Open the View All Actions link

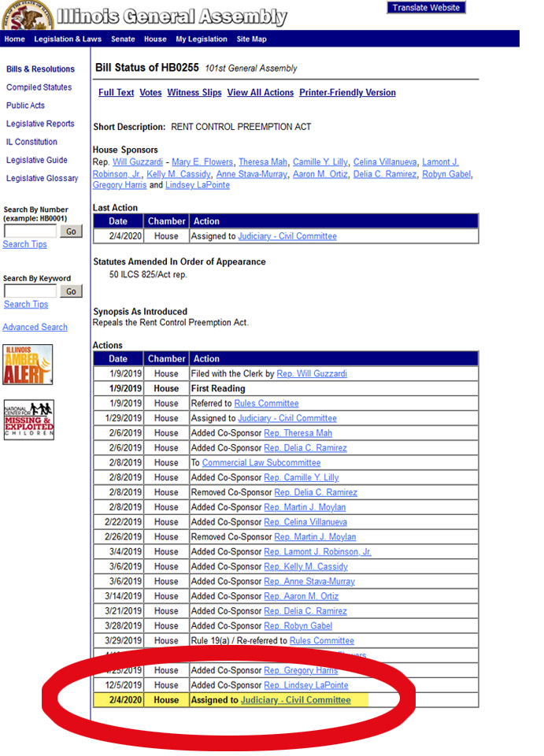tap(261, 93)
